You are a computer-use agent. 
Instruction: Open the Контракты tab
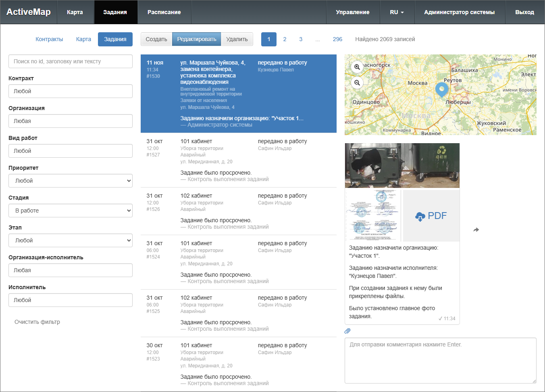point(49,39)
